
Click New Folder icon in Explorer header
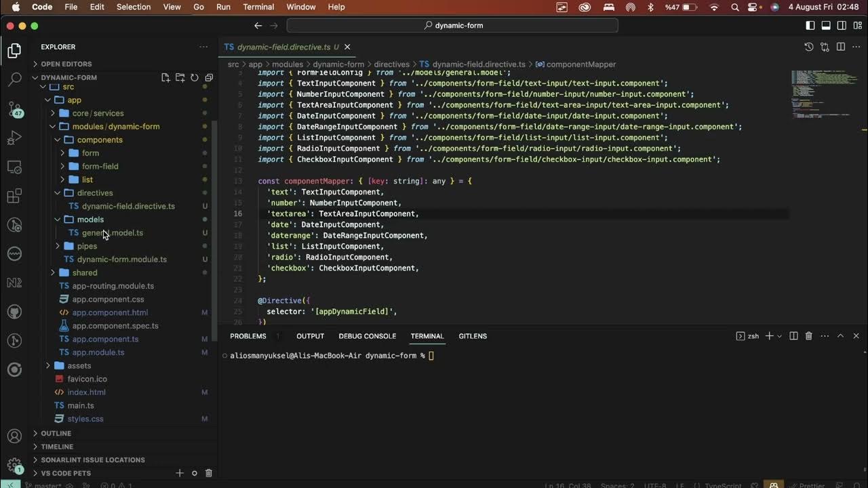coord(180,78)
